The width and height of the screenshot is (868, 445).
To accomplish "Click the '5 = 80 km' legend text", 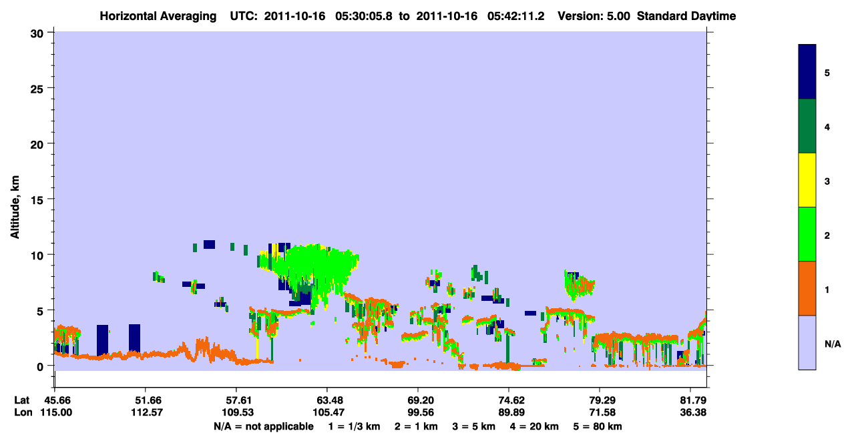I will click(x=598, y=426).
